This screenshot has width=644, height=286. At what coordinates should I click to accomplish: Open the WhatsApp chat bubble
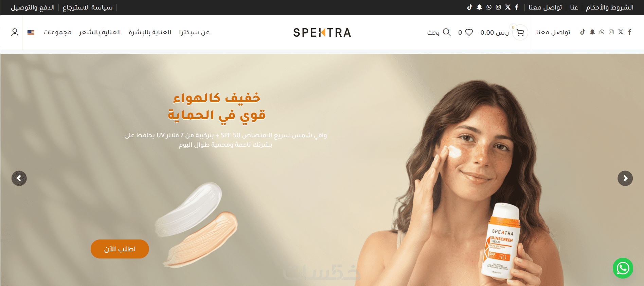623,268
